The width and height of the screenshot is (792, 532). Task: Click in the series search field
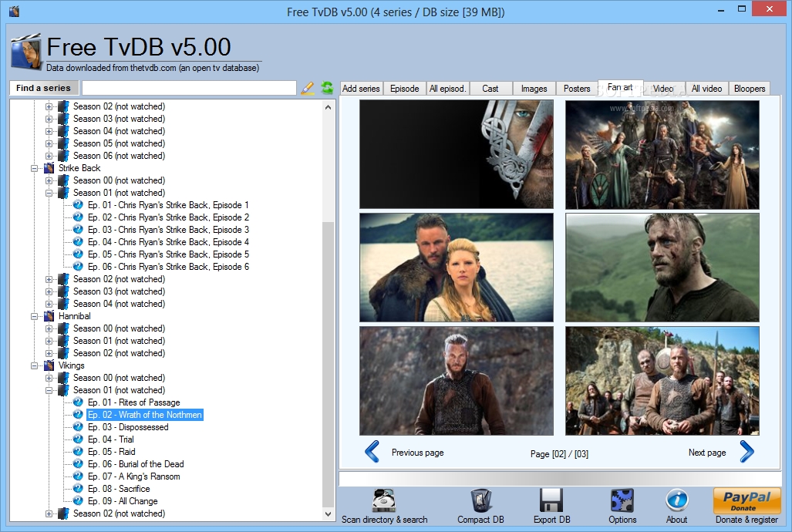[x=189, y=88]
